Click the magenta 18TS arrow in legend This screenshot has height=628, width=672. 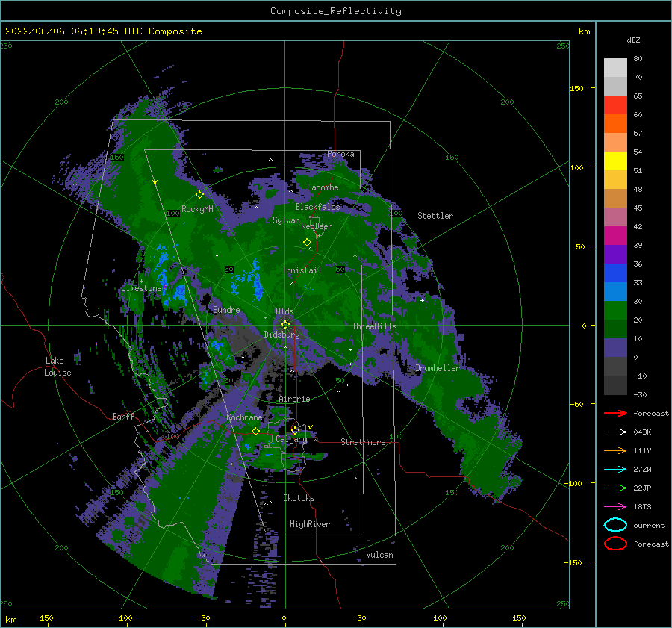[x=615, y=507]
